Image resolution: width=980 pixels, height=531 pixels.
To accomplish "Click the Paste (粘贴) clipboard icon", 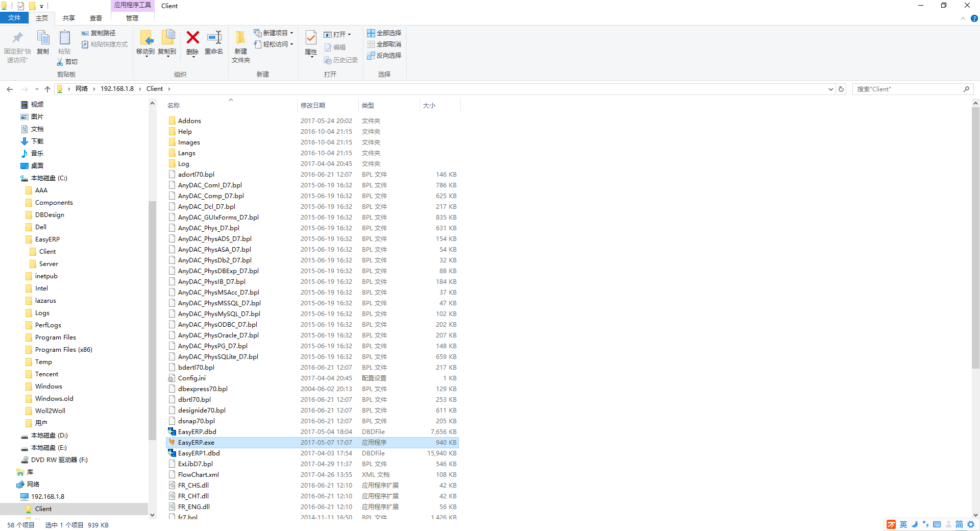I will 64,39.
